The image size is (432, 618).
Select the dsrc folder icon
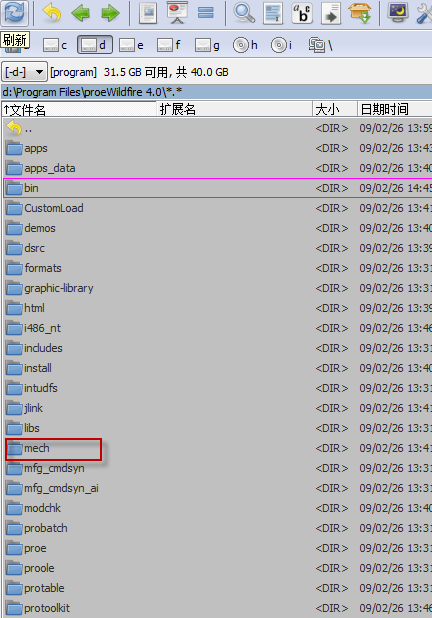(x=14, y=248)
